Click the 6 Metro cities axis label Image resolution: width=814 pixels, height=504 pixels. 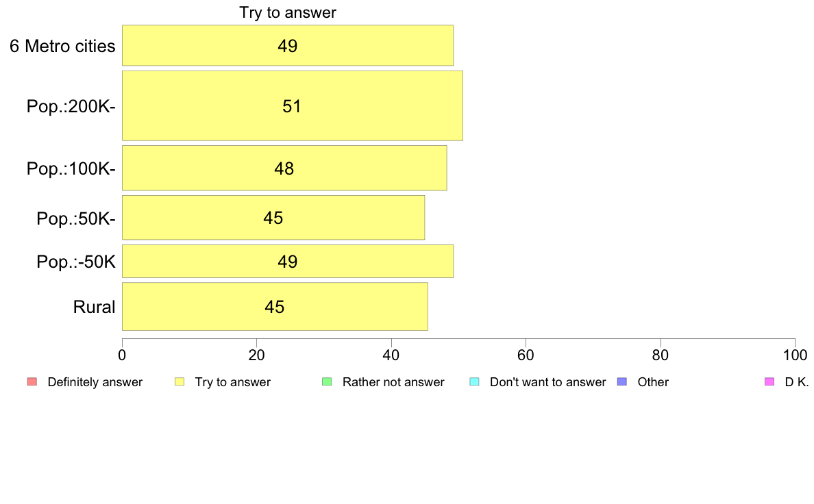pyautogui.click(x=62, y=46)
